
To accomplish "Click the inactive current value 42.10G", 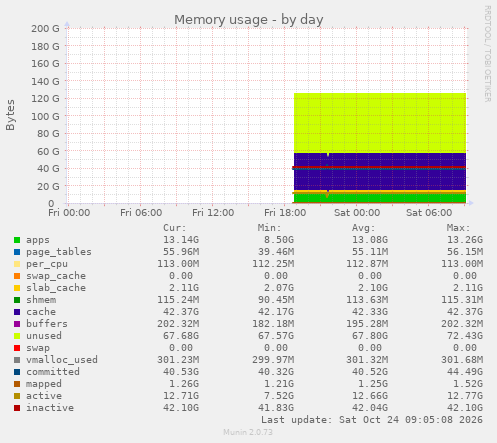I will pyautogui.click(x=181, y=408).
